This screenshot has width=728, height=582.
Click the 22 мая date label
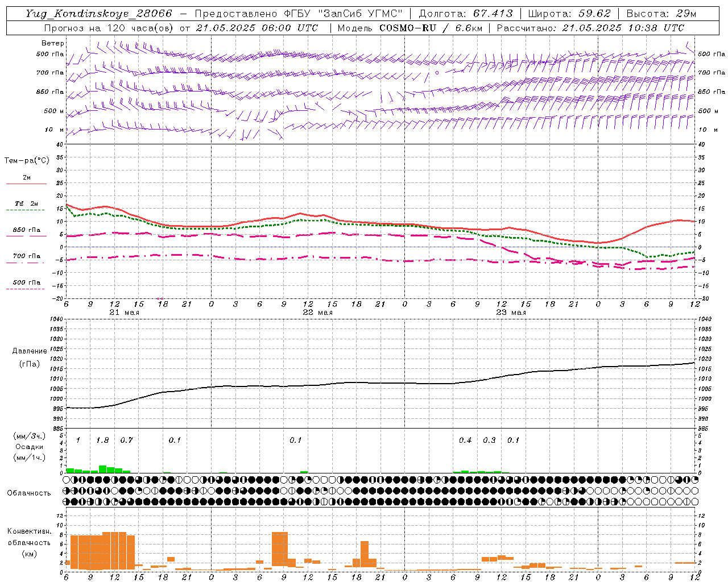tap(318, 313)
